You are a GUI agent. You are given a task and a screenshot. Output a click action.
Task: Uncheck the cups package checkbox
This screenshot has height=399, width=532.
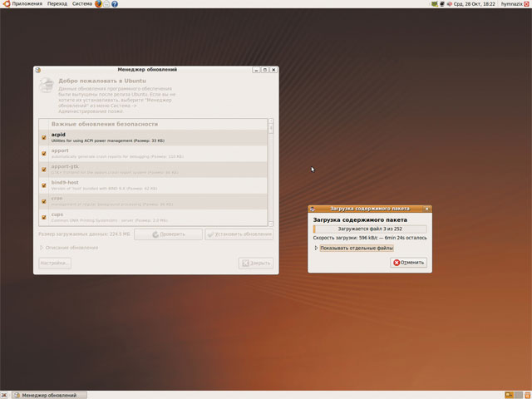pyautogui.click(x=44, y=217)
